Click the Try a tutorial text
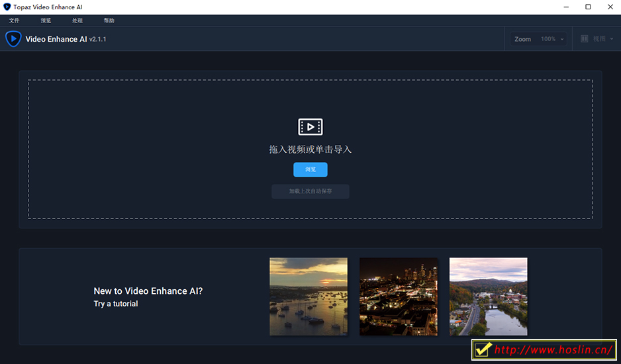 (x=116, y=304)
